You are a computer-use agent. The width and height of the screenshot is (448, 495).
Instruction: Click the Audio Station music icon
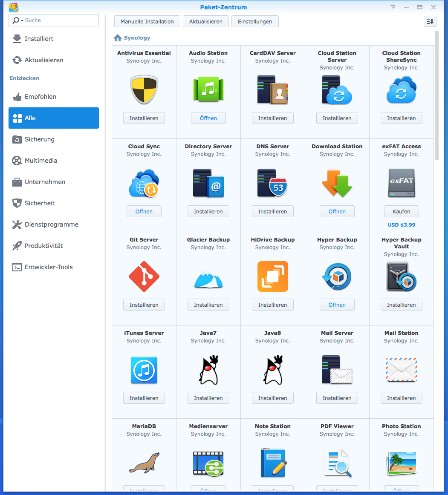pos(208,89)
